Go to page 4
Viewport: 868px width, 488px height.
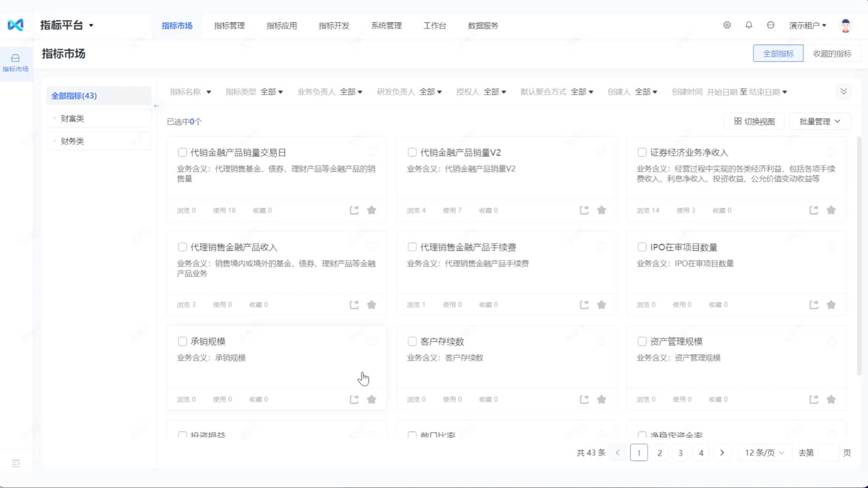pyautogui.click(x=701, y=453)
